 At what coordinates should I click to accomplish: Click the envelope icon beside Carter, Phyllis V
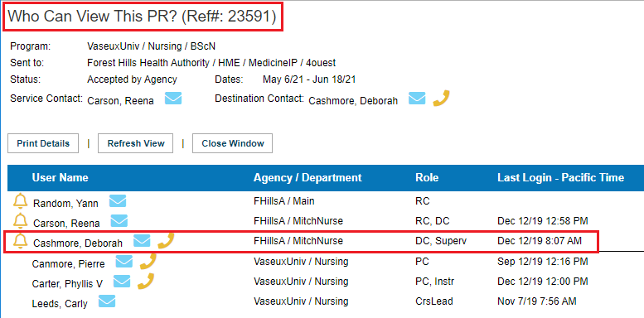pos(122,281)
